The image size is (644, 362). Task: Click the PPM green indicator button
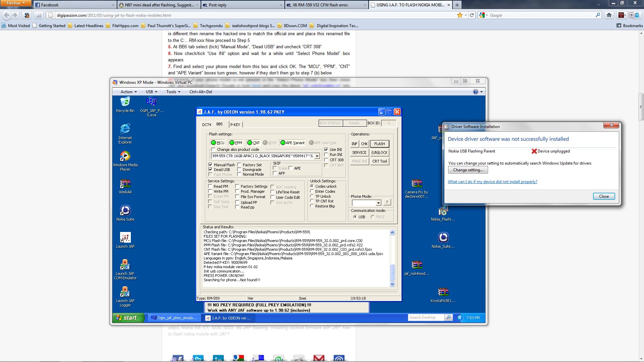click(236, 143)
